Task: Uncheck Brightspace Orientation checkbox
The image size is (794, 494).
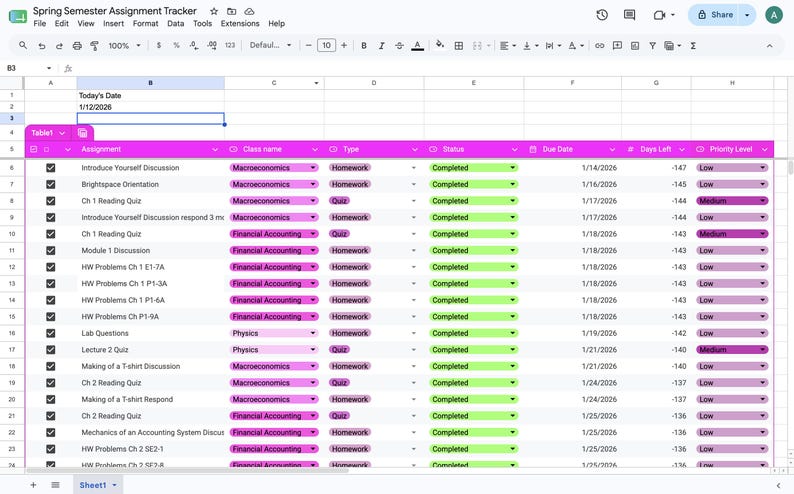Action: [x=51, y=184]
